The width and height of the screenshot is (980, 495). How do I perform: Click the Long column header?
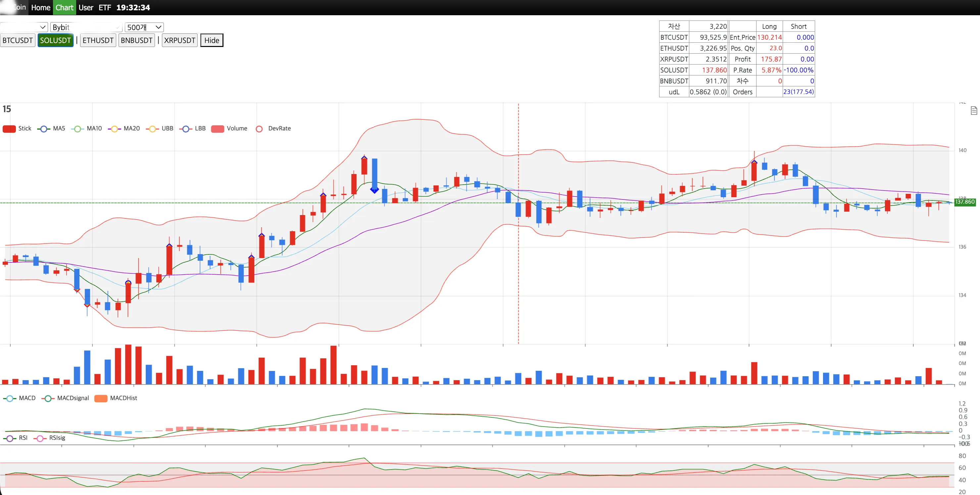tap(769, 26)
